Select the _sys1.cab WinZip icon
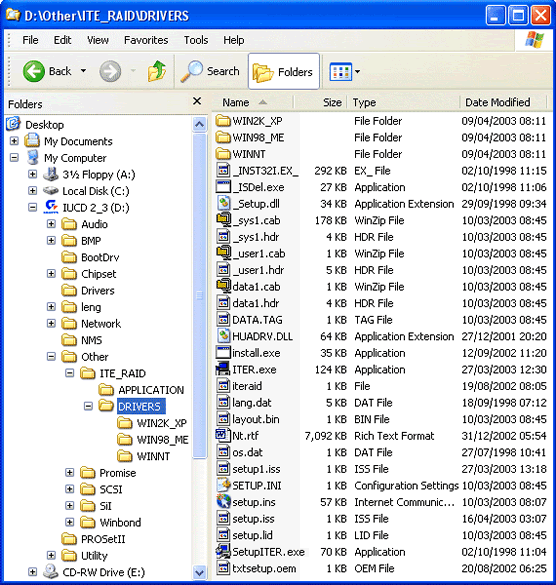The image size is (556, 585). 223,220
